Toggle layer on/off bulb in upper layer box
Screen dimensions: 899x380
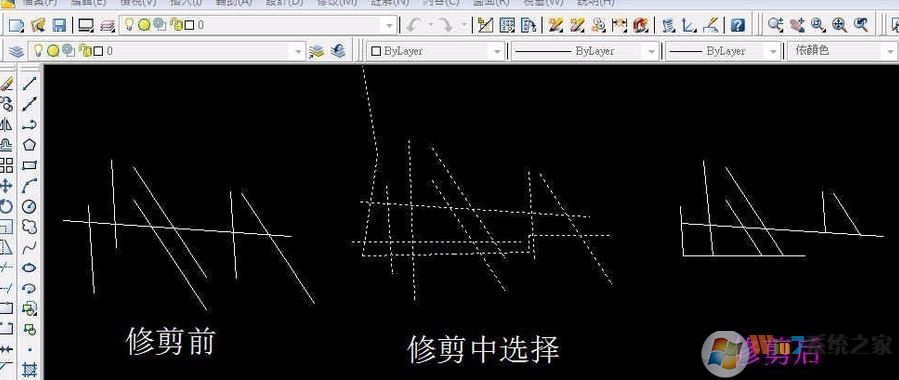tap(130, 25)
